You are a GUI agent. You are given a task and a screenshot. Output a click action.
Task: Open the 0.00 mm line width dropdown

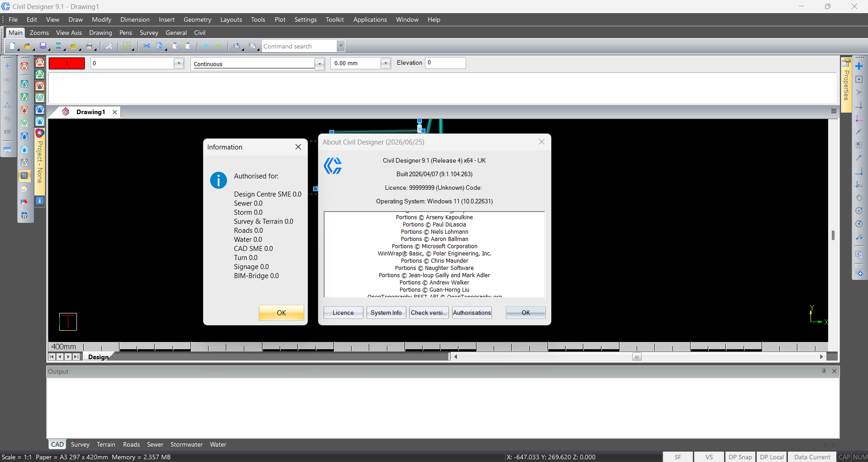386,63
